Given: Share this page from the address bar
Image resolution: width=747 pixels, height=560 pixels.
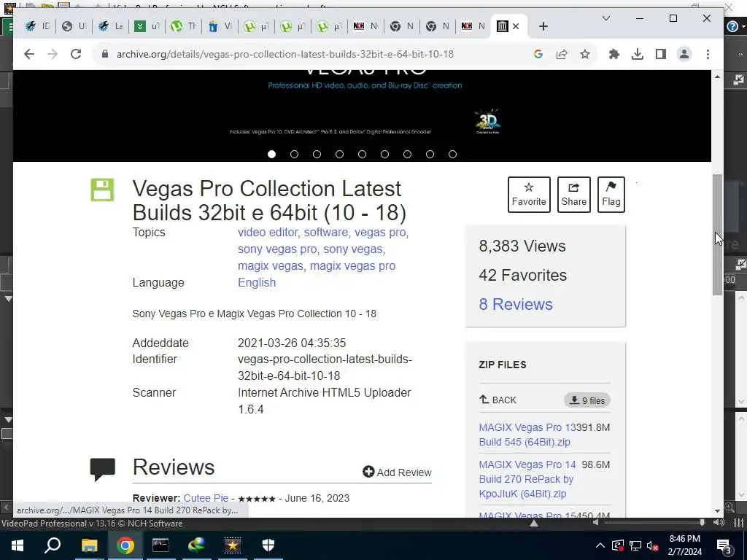Looking at the screenshot, I should (x=562, y=54).
